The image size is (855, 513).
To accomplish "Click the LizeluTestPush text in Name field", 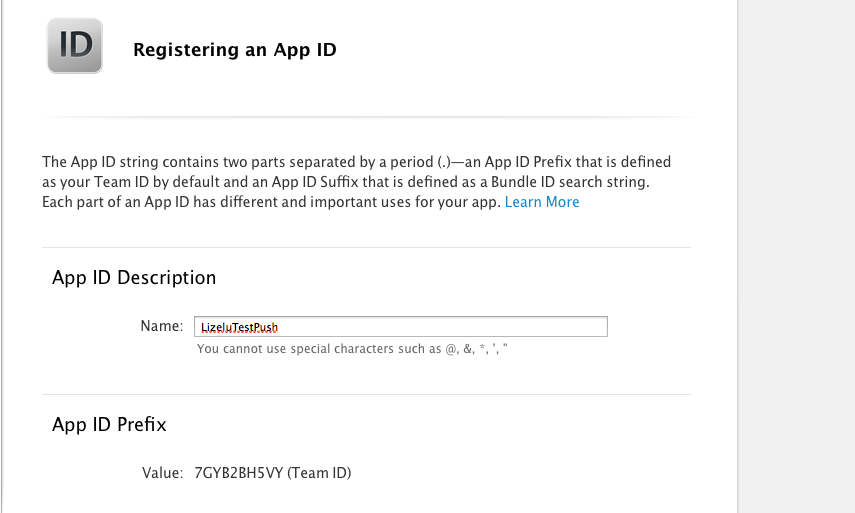I will (239, 327).
